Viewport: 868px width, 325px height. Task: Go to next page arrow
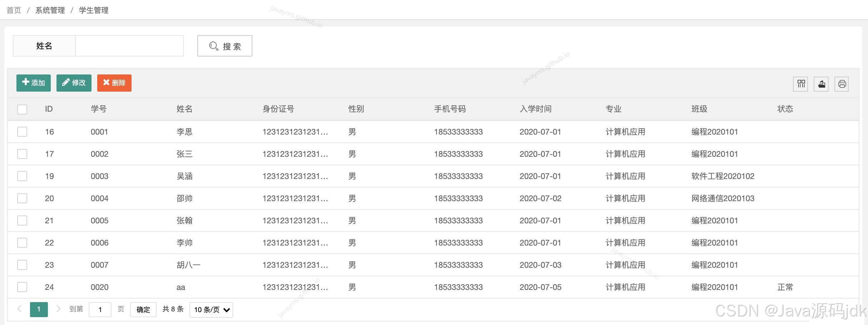[x=58, y=309]
